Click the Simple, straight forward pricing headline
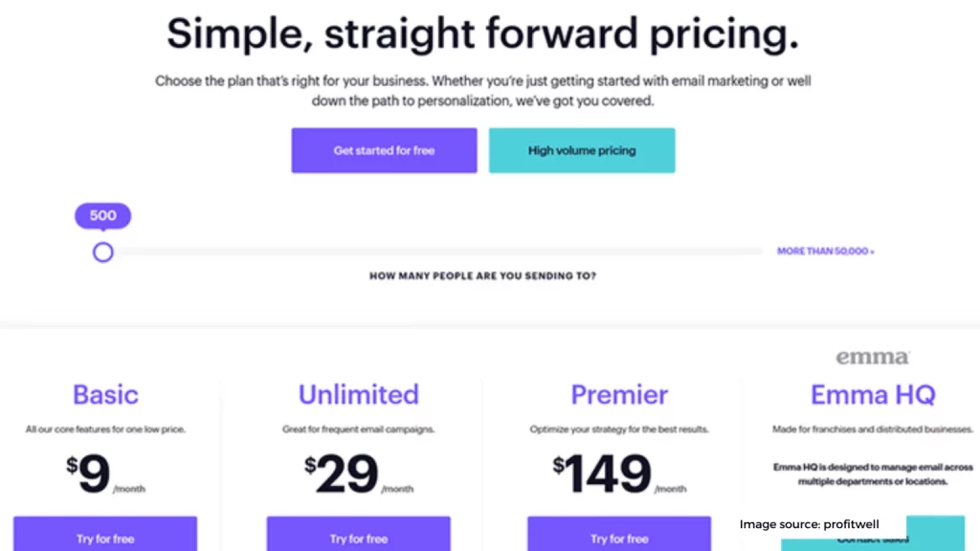980x551 pixels. tap(482, 33)
